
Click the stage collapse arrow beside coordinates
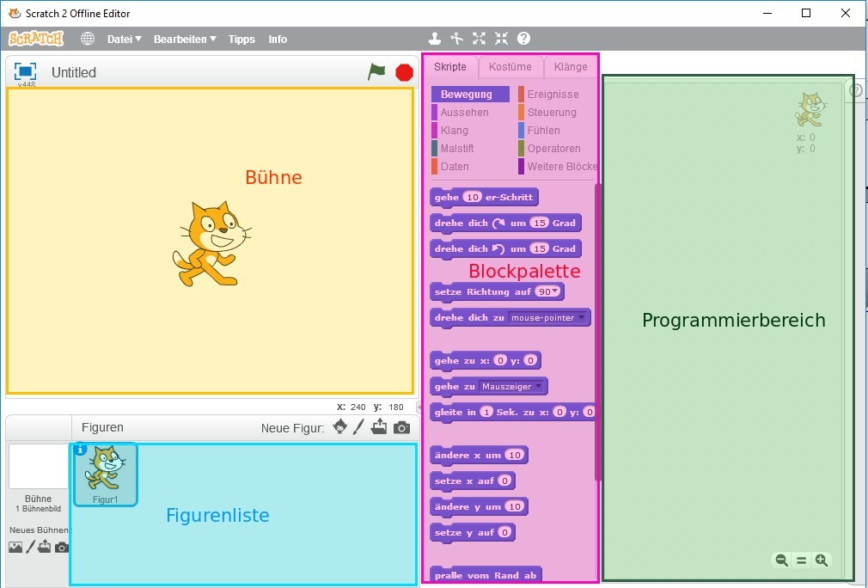419,407
